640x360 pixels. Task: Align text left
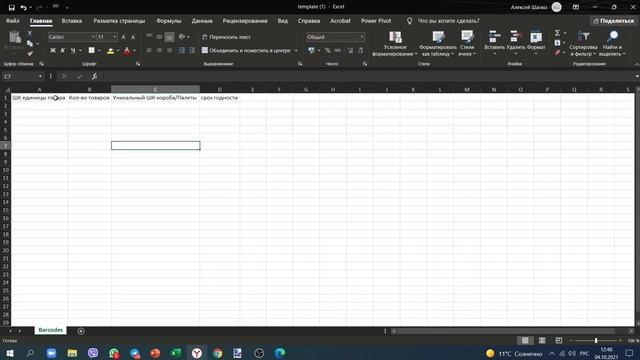point(149,51)
